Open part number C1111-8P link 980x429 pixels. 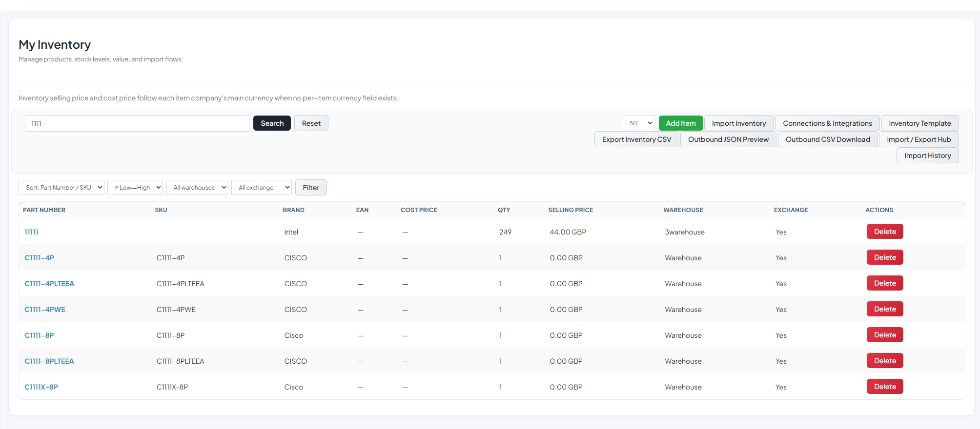pyautogui.click(x=40, y=335)
